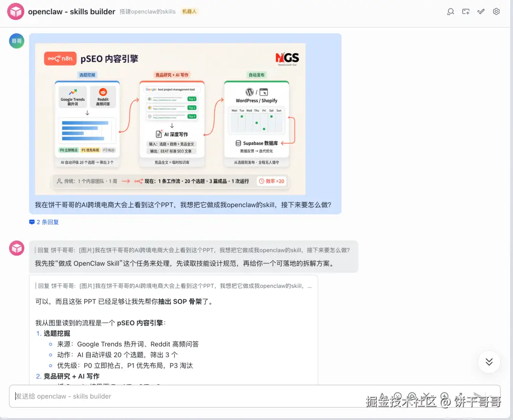Open the send options dropdown arrow
The width and height of the screenshot is (513, 420).
(490, 396)
